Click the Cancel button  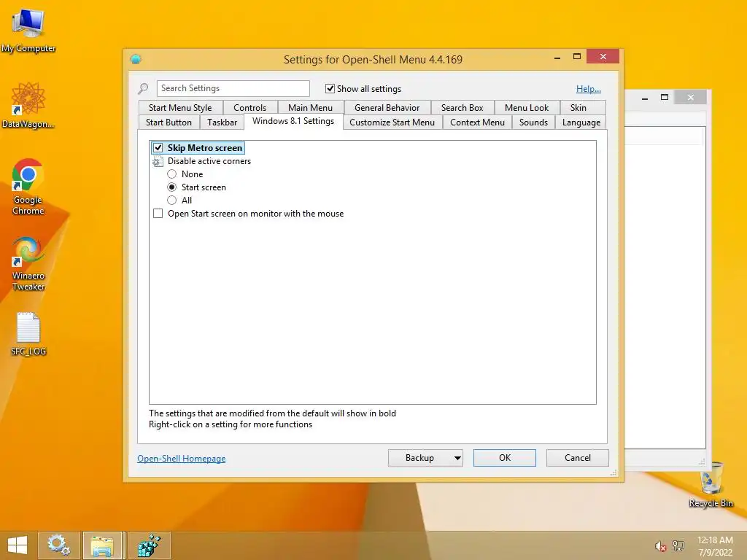[x=578, y=458]
